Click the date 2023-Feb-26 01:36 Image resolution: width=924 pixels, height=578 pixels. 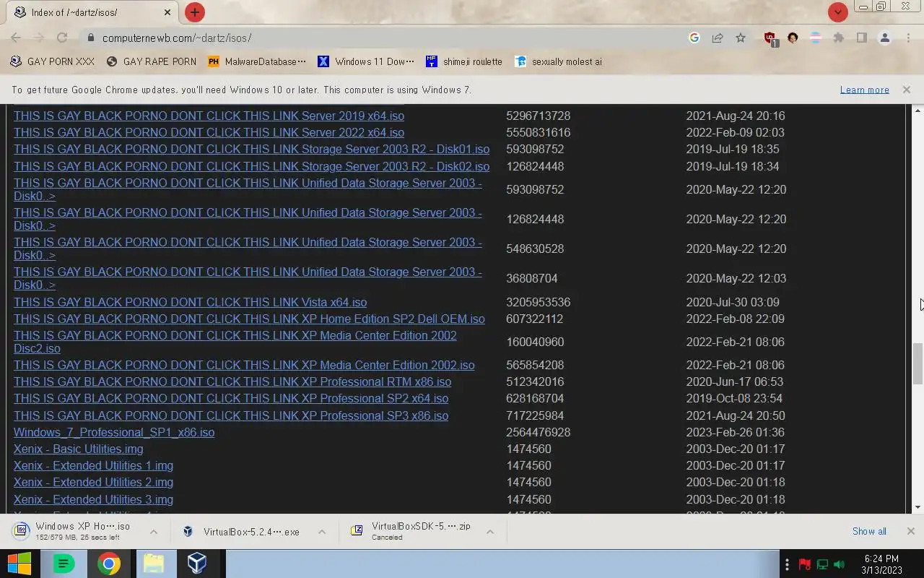point(735,432)
